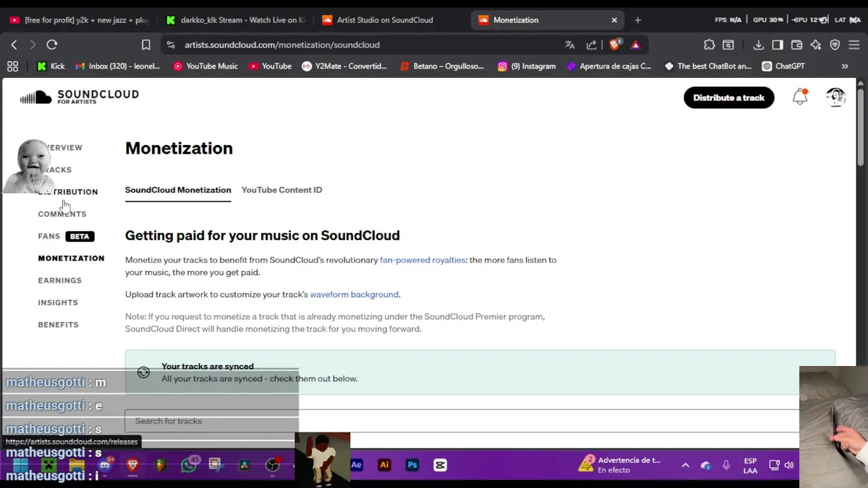Open Advertencia de tormenta weather widget
This screenshot has height=488, width=868.
[x=620, y=465]
